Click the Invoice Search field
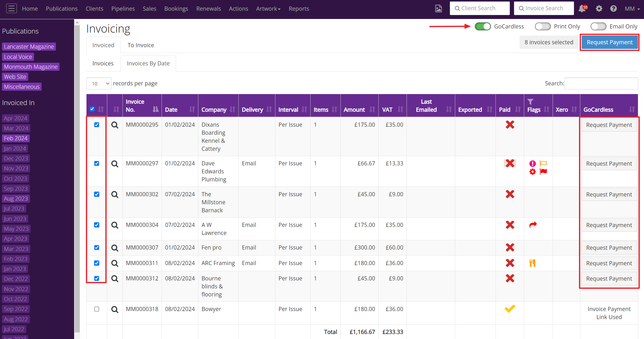The image size is (644, 339). pos(544,8)
